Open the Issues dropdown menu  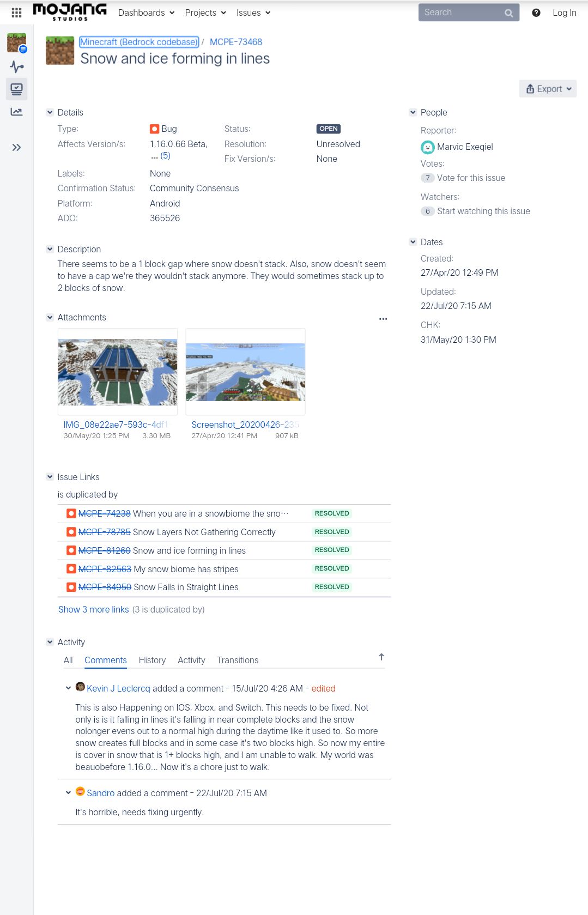coord(253,13)
